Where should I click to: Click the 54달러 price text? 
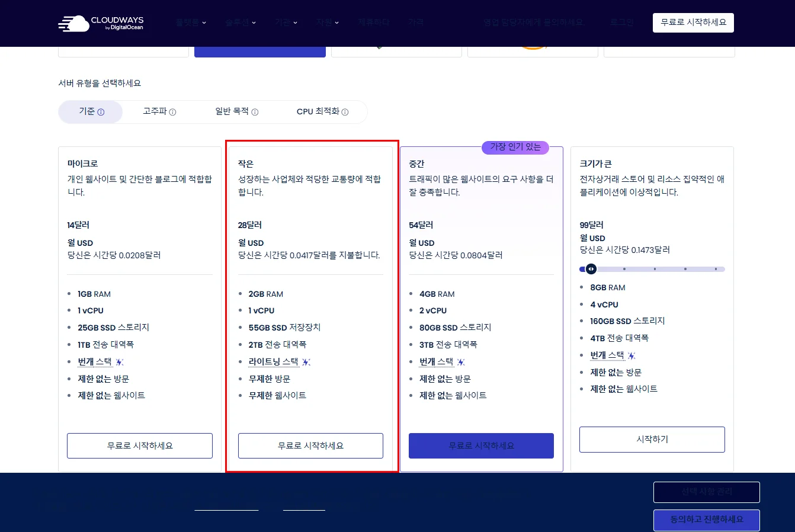pyautogui.click(x=421, y=225)
